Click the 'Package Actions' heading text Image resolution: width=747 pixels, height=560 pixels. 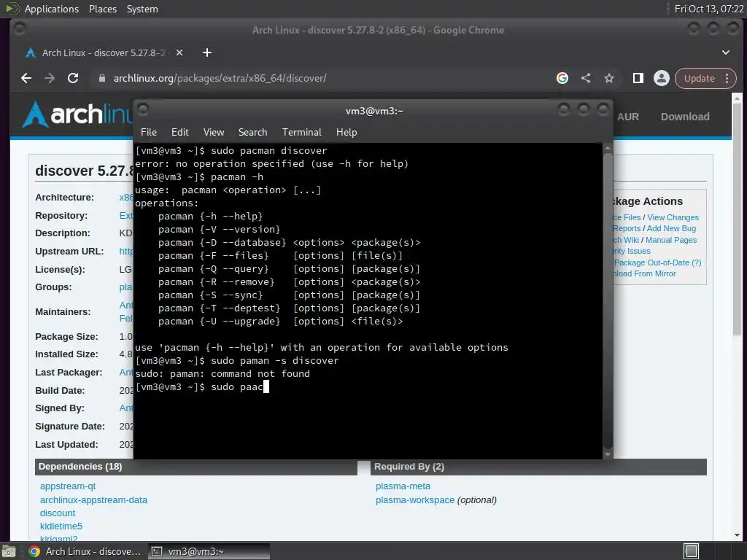pos(648,201)
